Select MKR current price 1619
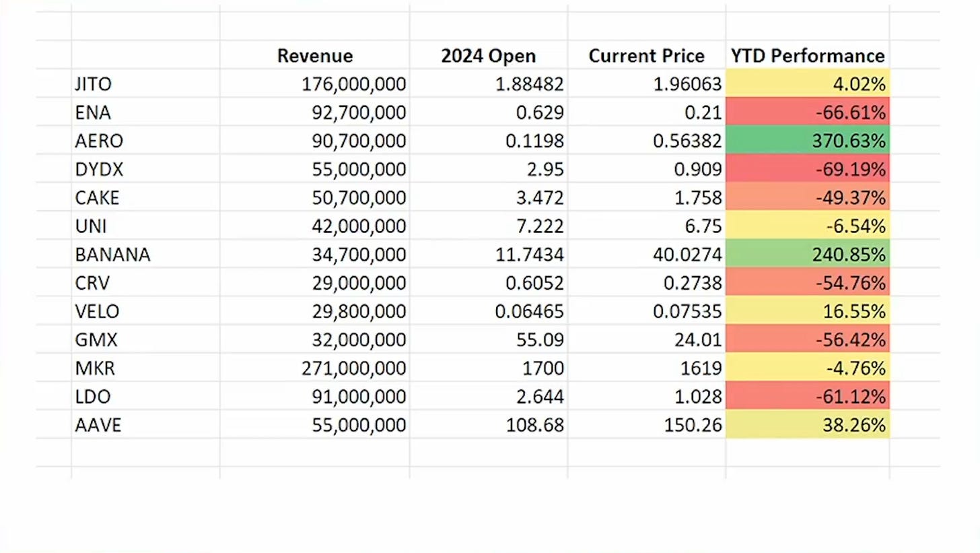 pos(646,368)
